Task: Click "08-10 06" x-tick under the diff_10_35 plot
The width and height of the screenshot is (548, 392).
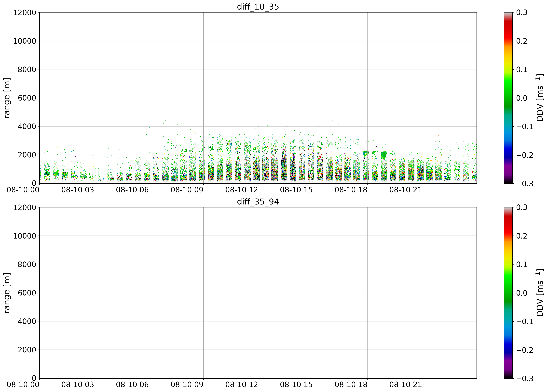Action: pos(132,190)
